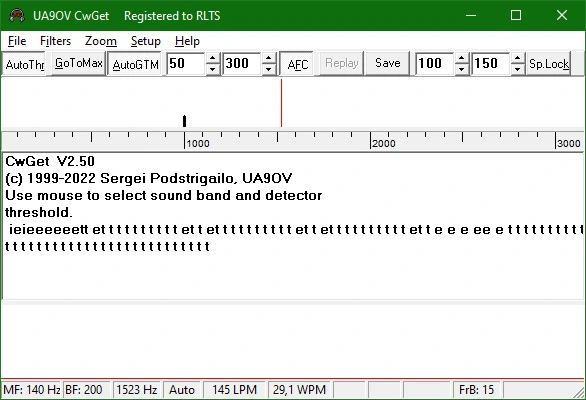
Task: Toggle the AFC frequency control button
Action: (297, 64)
